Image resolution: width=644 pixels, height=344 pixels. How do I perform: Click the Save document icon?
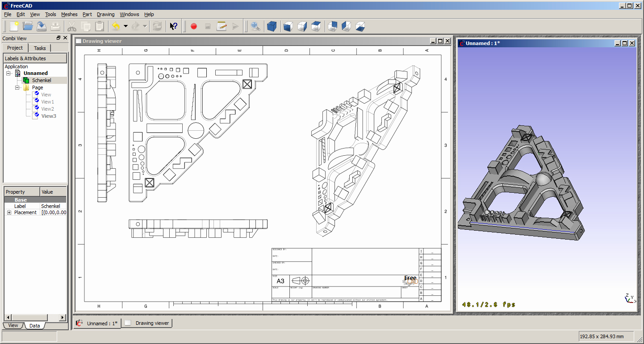[42, 26]
